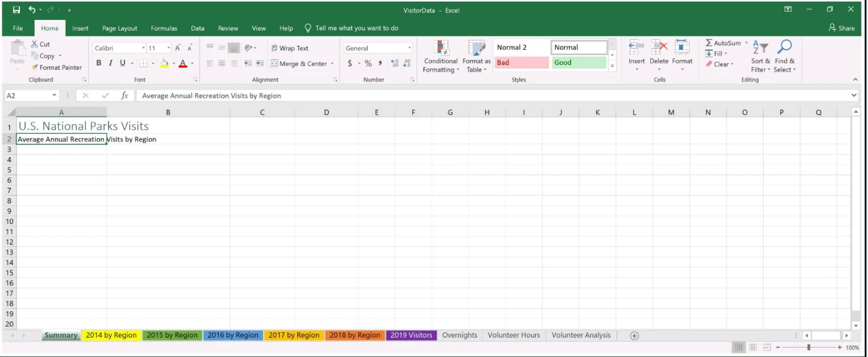Click the zoom slider in the status bar
Viewport: 868px width, 357px height.
[x=809, y=348]
